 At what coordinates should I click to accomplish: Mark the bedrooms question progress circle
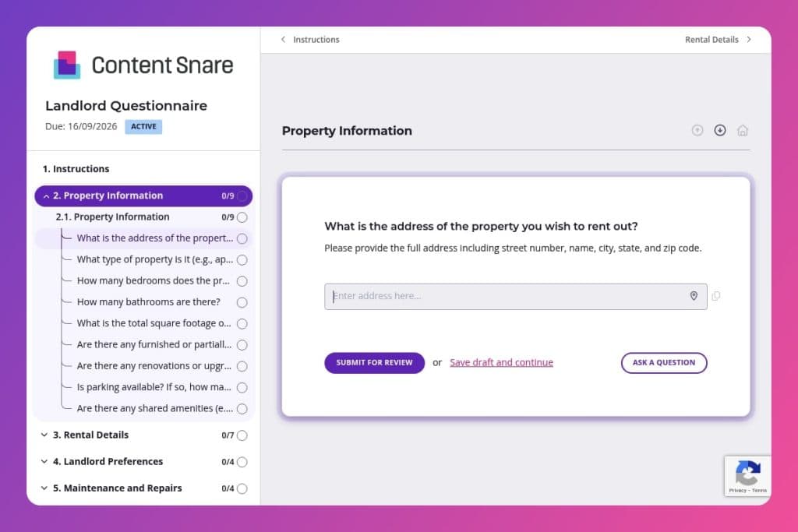click(x=242, y=280)
